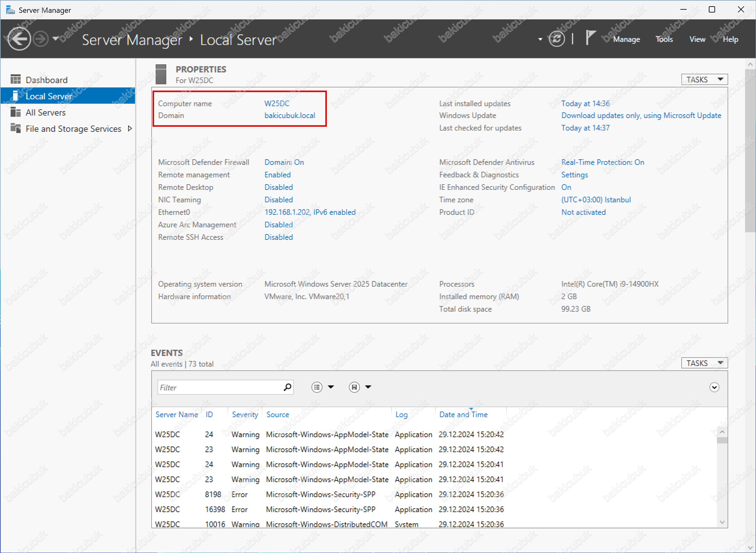The image size is (756, 553).
Task: Click Remote Desktop Disabled link
Action: 278,187
